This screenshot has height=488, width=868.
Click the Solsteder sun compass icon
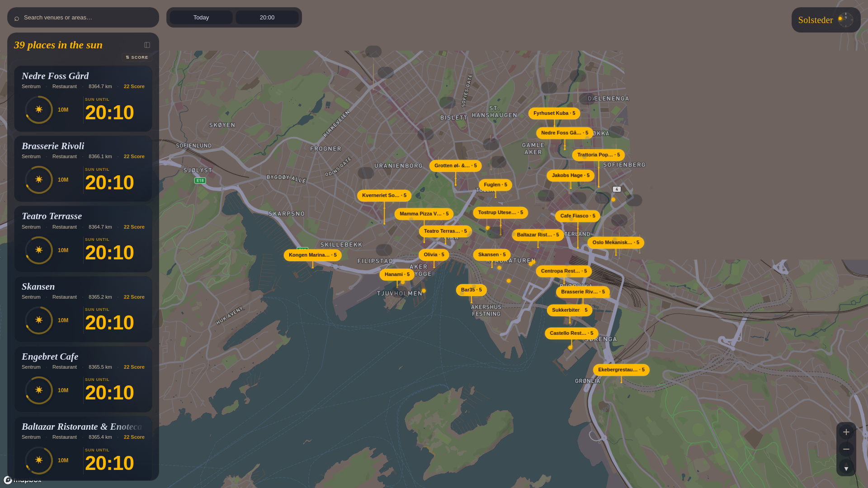(x=845, y=19)
